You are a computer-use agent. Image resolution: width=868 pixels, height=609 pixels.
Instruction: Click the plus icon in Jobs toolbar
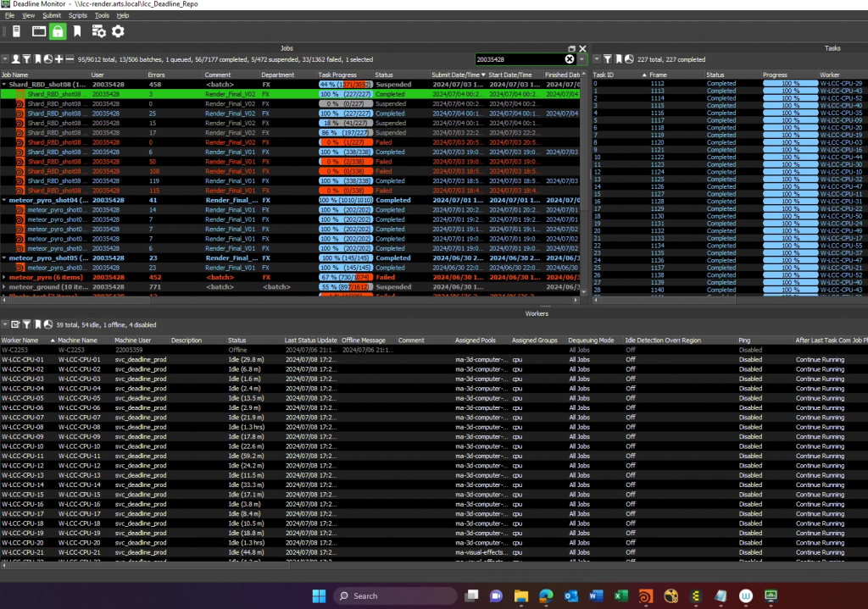pyautogui.click(x=59, y=59)
